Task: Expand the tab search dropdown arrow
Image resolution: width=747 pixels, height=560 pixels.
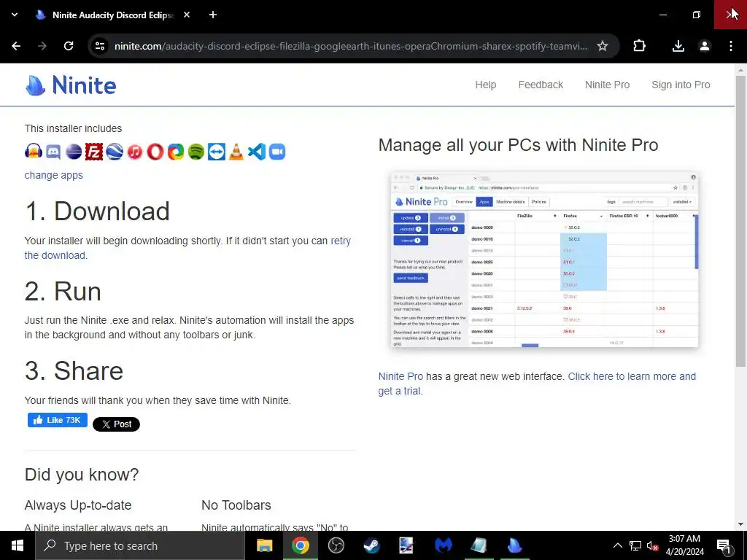Action: tap(15, 15)
